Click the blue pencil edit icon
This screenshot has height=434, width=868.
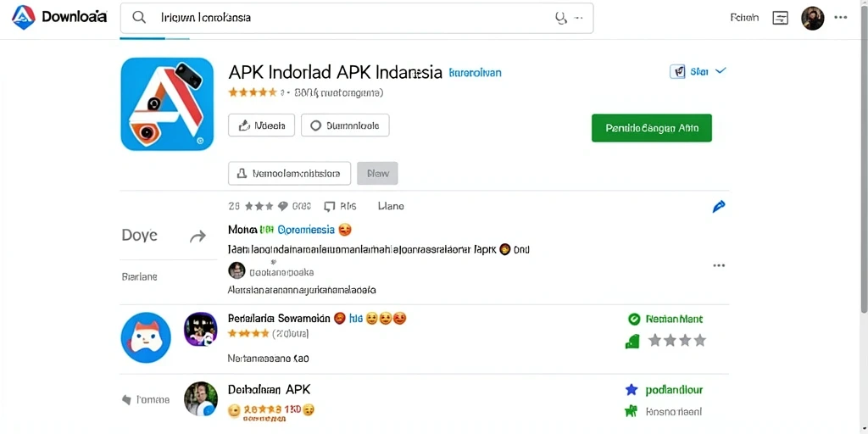719,207
